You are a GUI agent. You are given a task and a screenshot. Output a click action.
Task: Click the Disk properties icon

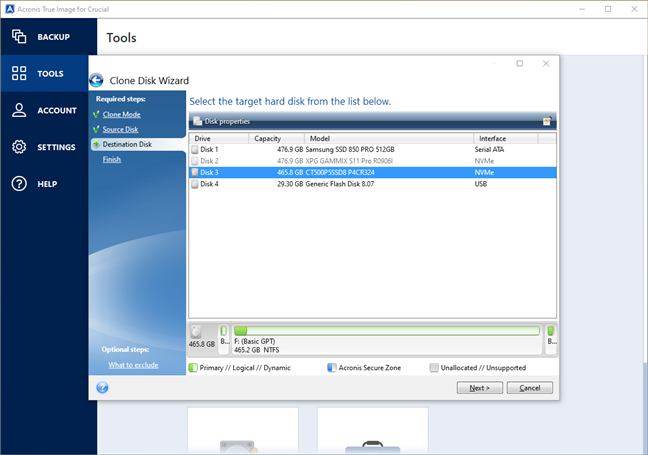[198, 121]
